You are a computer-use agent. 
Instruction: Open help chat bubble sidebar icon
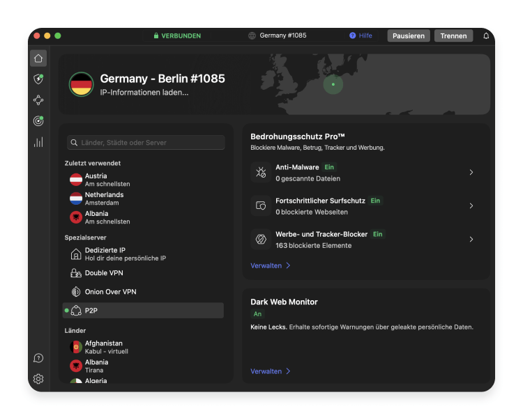[38, 358]
